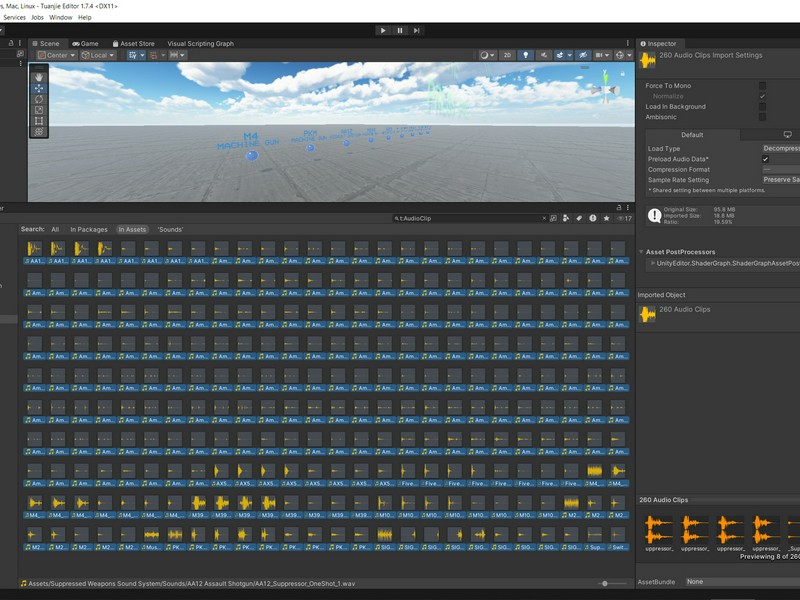Image resolution: width=800 pixels, height=600 pixels.
Task: Enable Ambisonic checkbox
Action: (x=762, y=117)
